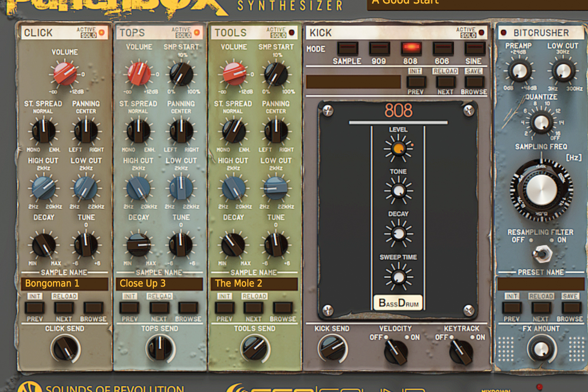Click the large SAMPLING FREQ dial
Image resolution: width=588 pixels, height=392 pixels.
(x=541, y=190)
